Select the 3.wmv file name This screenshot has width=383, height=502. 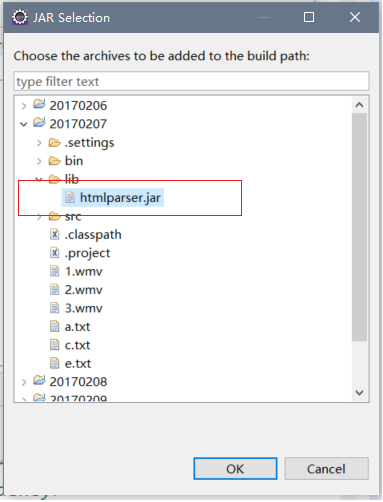coord(84,308)
